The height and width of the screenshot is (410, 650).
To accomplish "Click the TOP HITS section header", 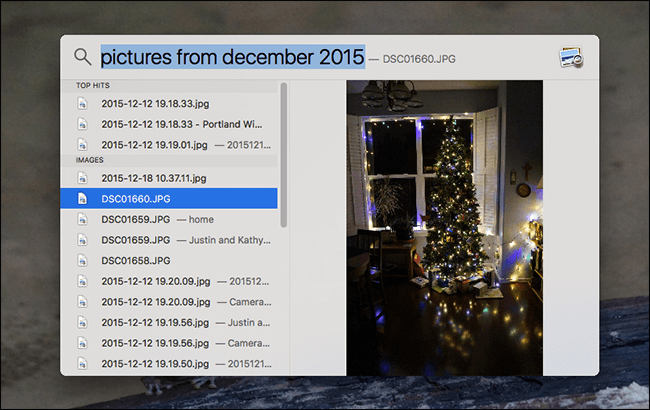I will coord(93,85).
